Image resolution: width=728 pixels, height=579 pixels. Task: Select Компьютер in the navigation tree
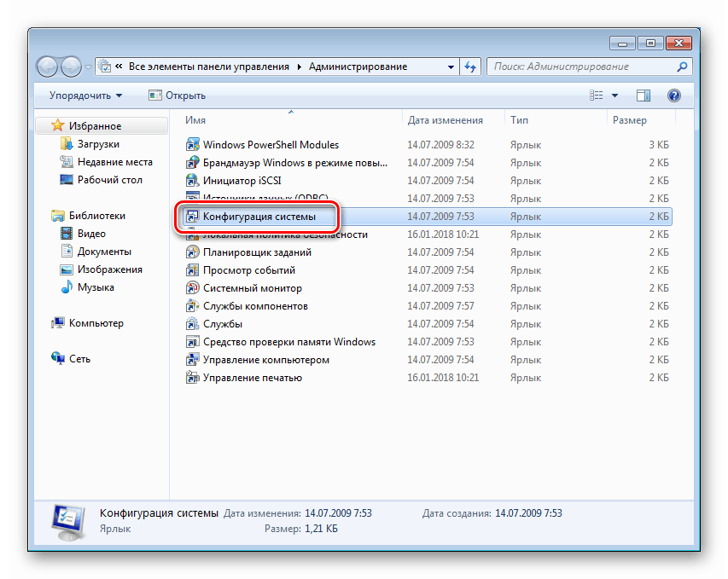click(x=96, y=323)
